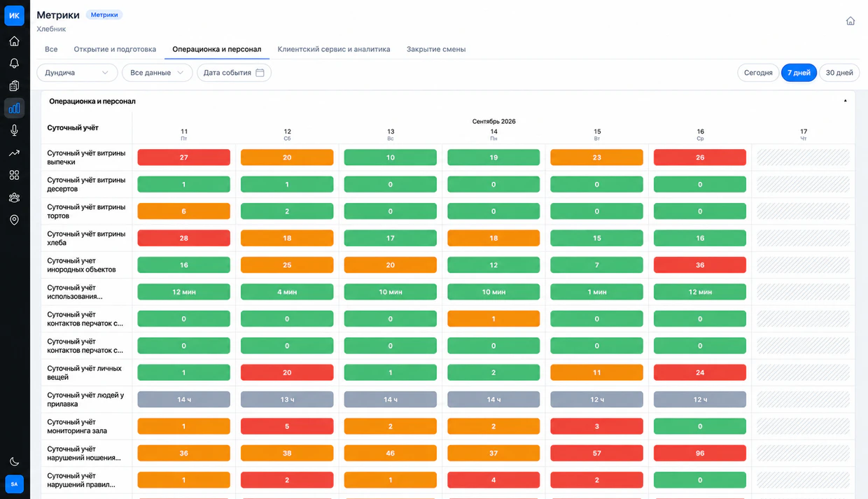868x499 pixels.
Task: Select the 'Сегодня' period option
Action: (x=758, y=73)
